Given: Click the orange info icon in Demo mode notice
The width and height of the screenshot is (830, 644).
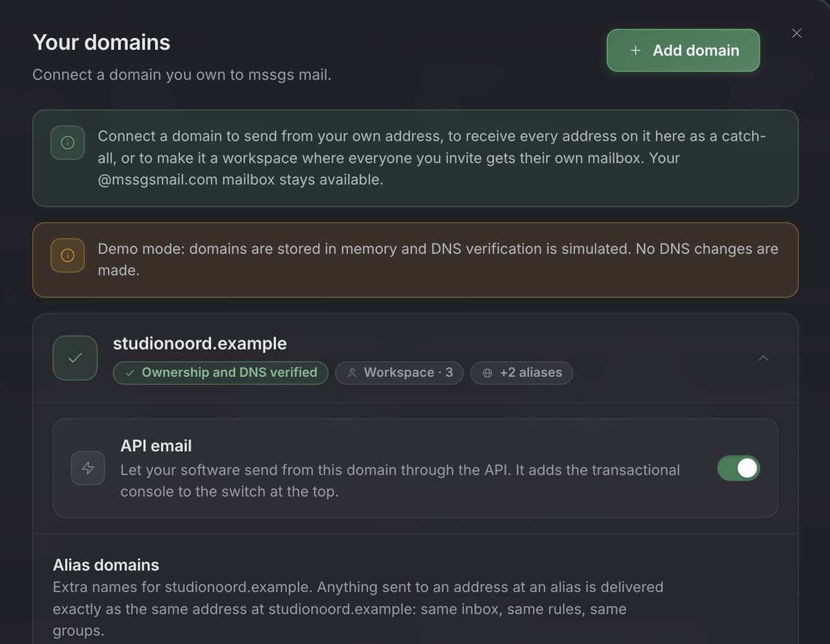Looking at the screenshot, I should tap(67, 255).
